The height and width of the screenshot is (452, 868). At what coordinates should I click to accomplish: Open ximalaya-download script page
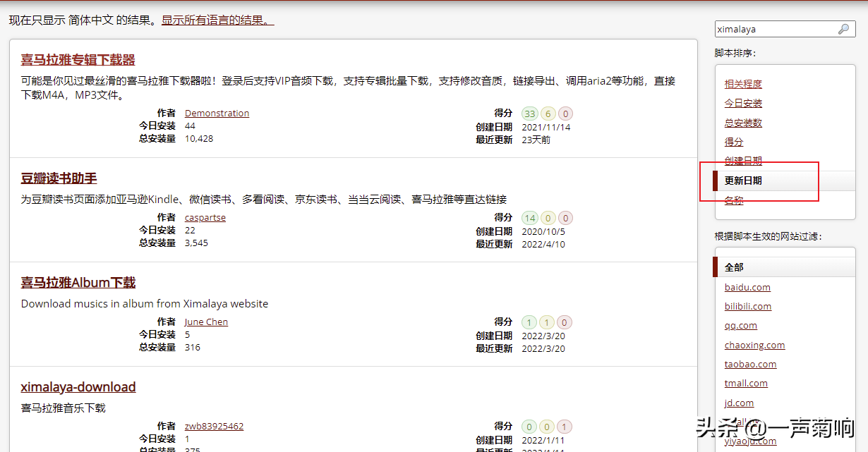tap(78, 387)
